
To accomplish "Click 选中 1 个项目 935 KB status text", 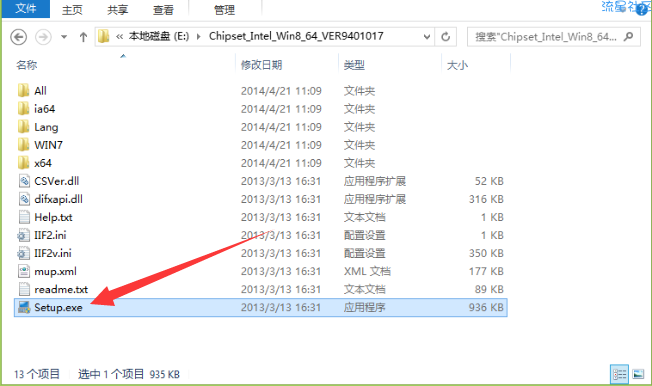I will tap(129, 374).
